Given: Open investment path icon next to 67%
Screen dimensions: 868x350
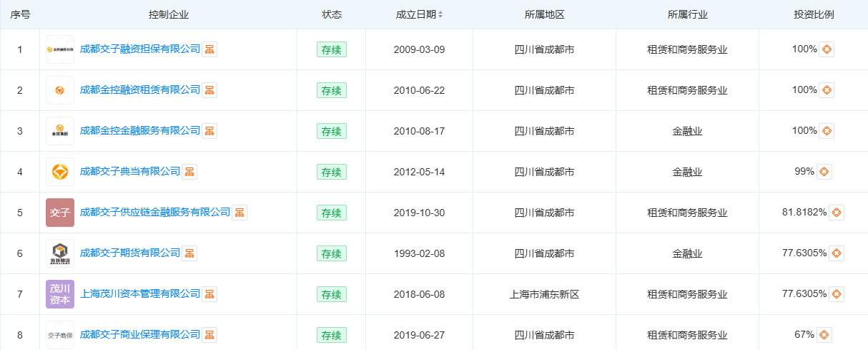Looking at the screenshot, I should pyautogui.click(x=824, y=335).
